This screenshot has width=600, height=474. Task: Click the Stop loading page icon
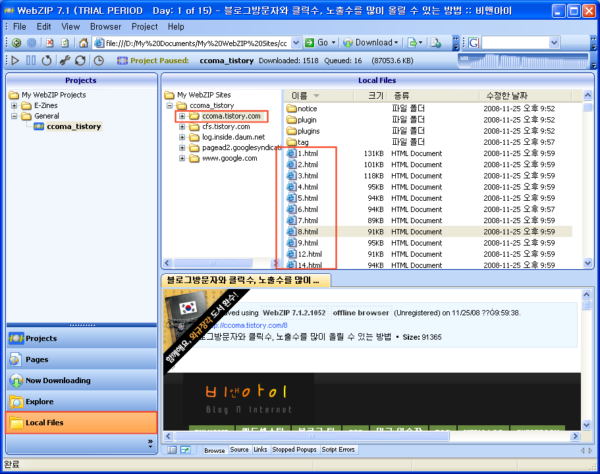(50, 43)
